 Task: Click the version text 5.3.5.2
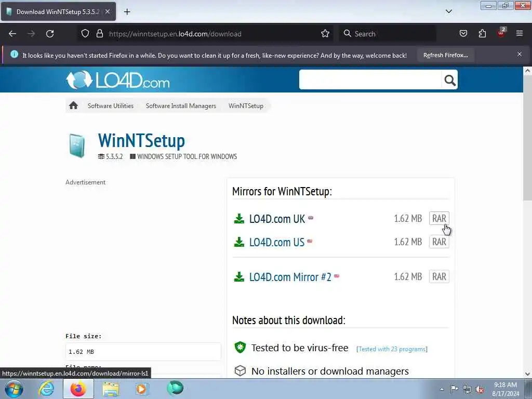point(114,156)
